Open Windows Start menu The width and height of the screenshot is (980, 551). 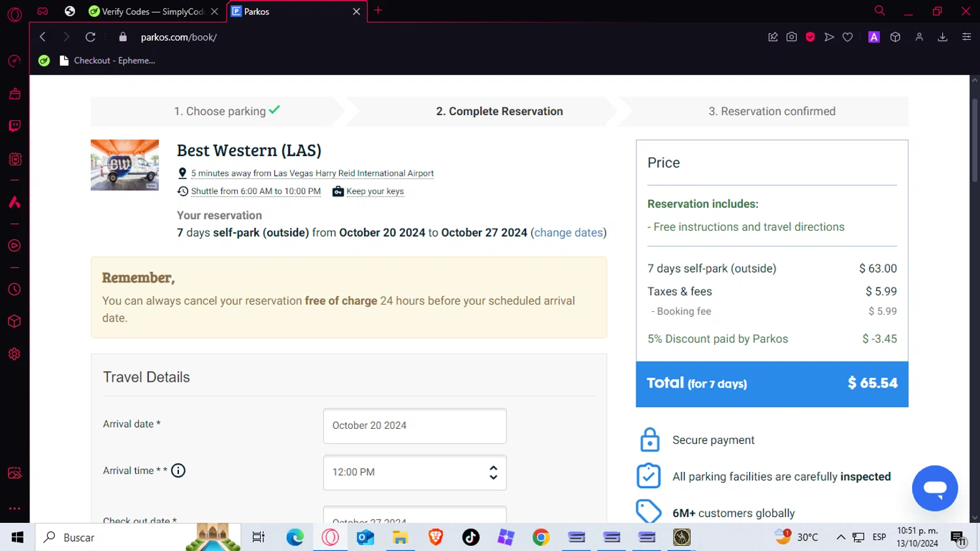click(x=18, y=537)
